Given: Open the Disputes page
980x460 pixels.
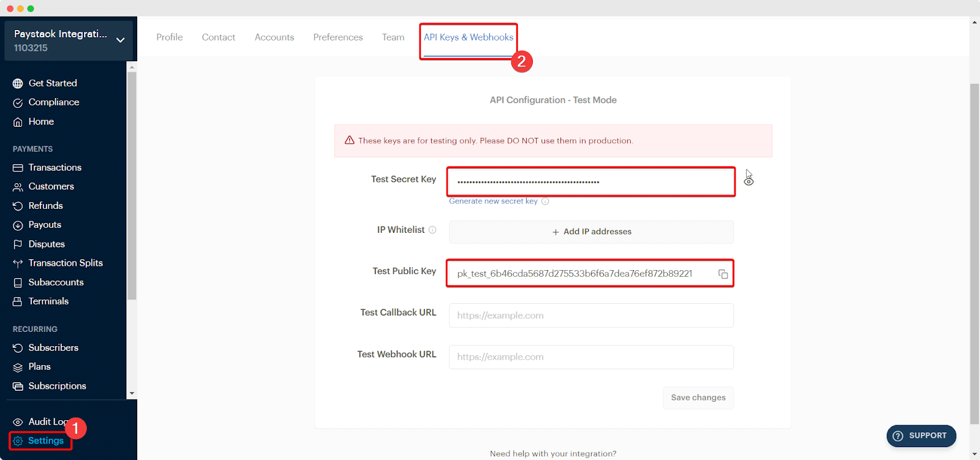Looking at the screenshot, I should tap(47, 244).
